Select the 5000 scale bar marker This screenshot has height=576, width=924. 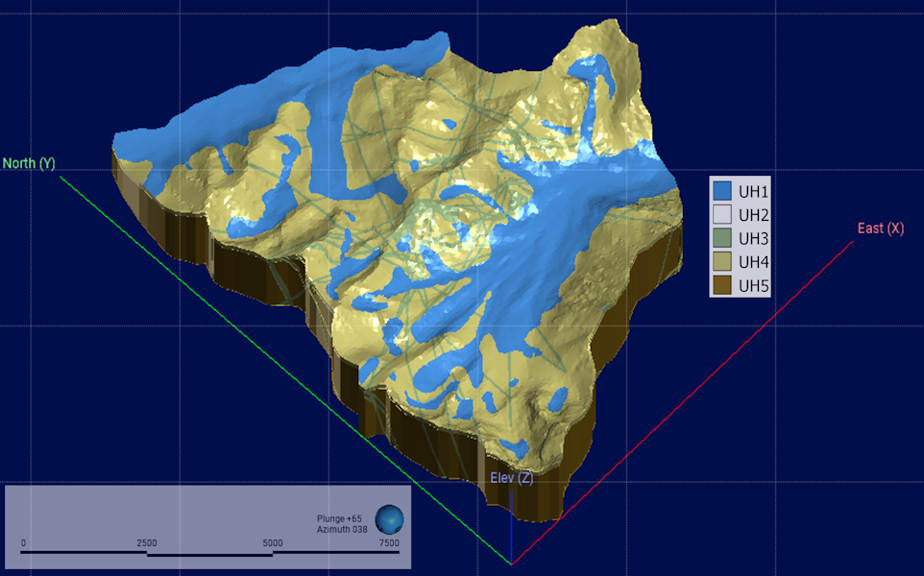(273, 543)
